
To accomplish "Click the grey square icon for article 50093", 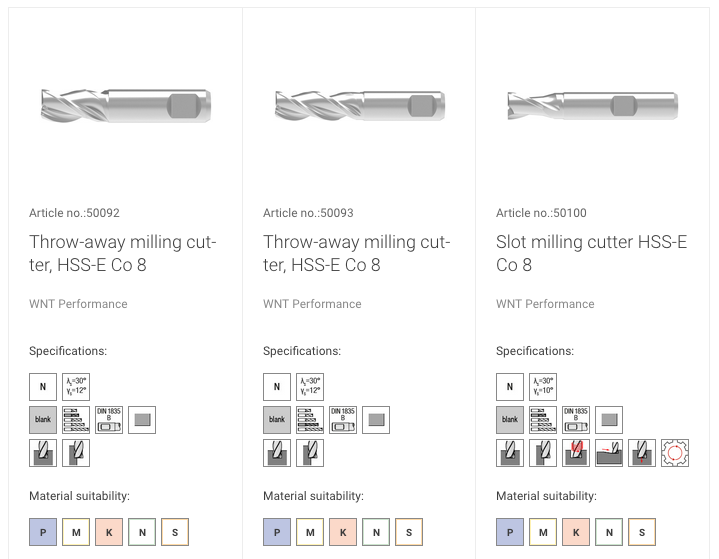I will pos(376,420).
